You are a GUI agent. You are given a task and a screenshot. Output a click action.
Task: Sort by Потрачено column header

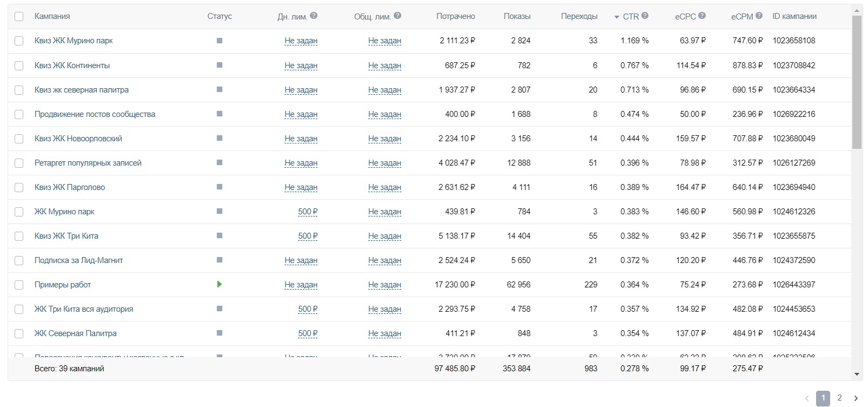[x=455, y=16]
